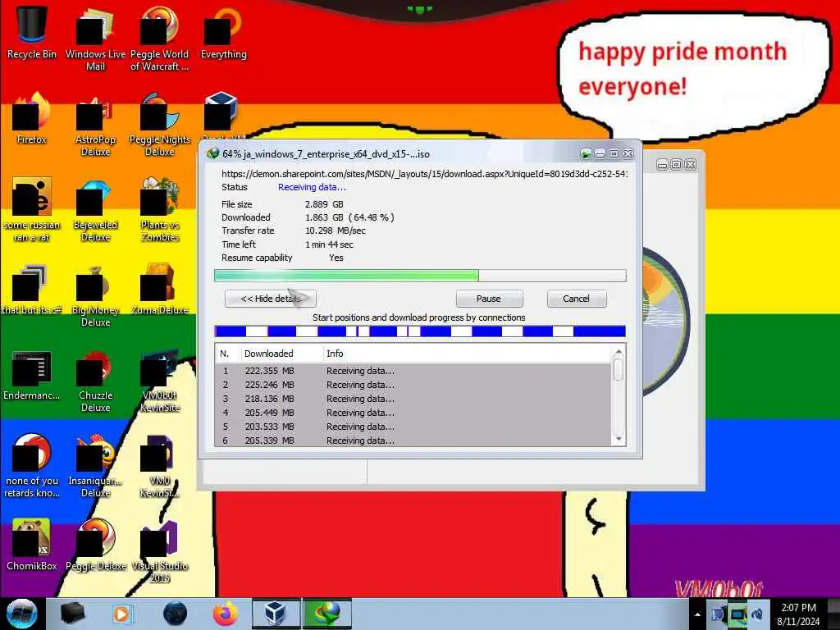Select the 'VM0b0t KevinSite' desktop icon

click(x=160, y=380)
